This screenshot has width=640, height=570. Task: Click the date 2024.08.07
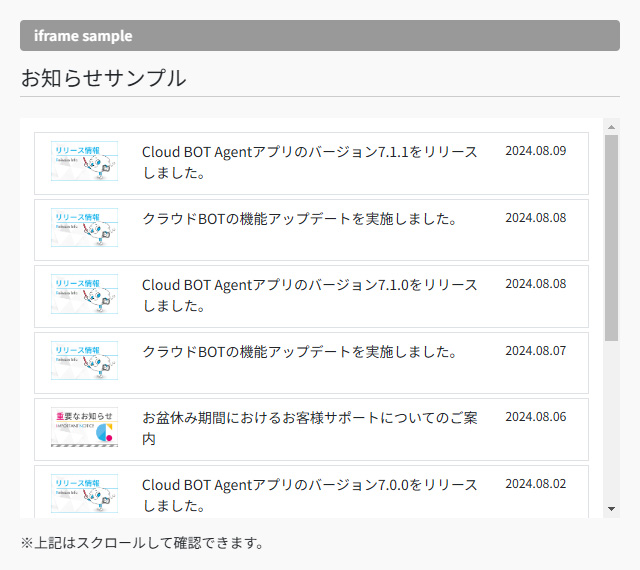[x=536, y=351]
